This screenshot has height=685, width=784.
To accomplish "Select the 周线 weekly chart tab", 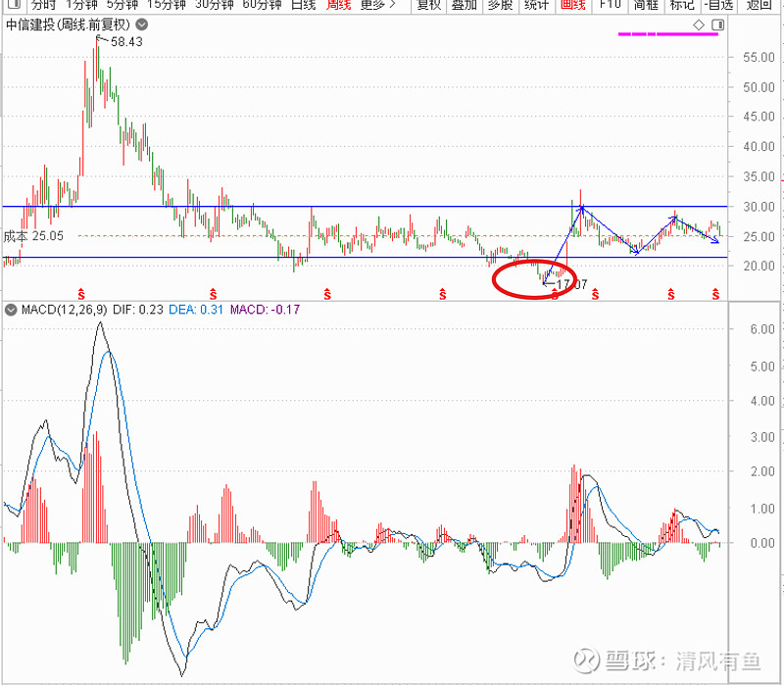I will point(338,5).
